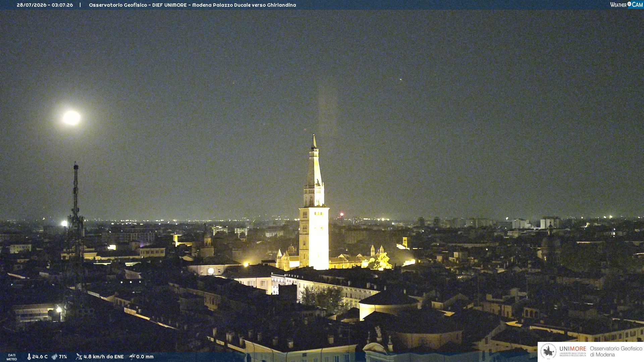Click the DATI METEO label
Screen dimensions: 644x362
point(12,357)
